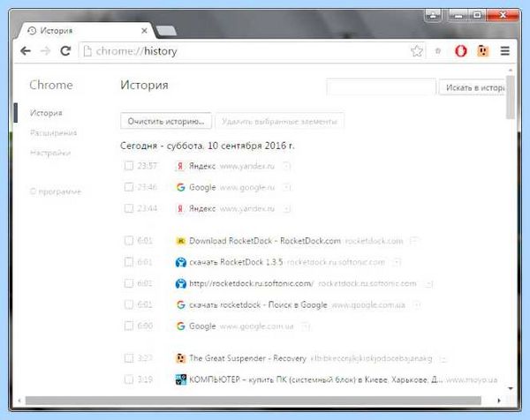Open The Great Suspender extension icon
Screen dimensions: 530x420
482,51
